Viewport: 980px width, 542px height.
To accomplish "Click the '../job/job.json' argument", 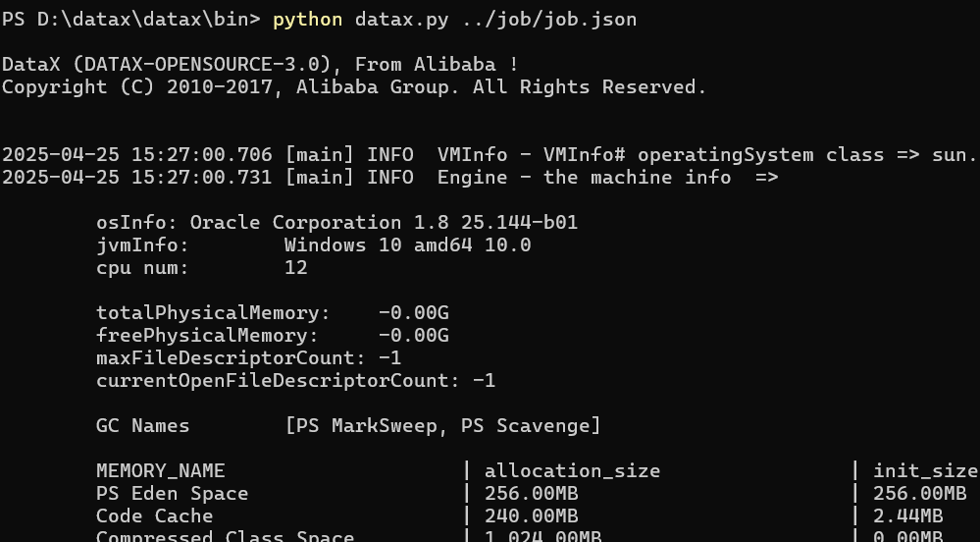I will [549, 20].
